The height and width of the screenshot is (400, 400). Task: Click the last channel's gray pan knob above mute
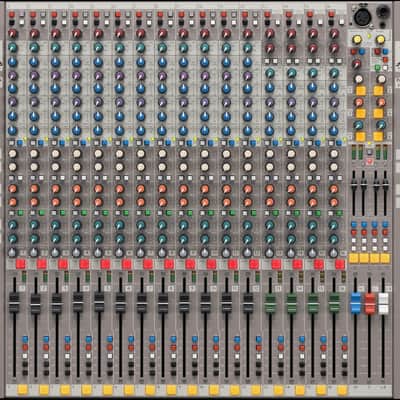coord(334,252)
